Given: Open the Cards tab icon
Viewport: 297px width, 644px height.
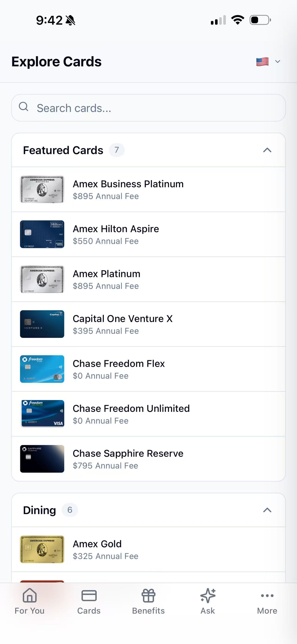Looking at the screenshot, I should tap(89, 595).
